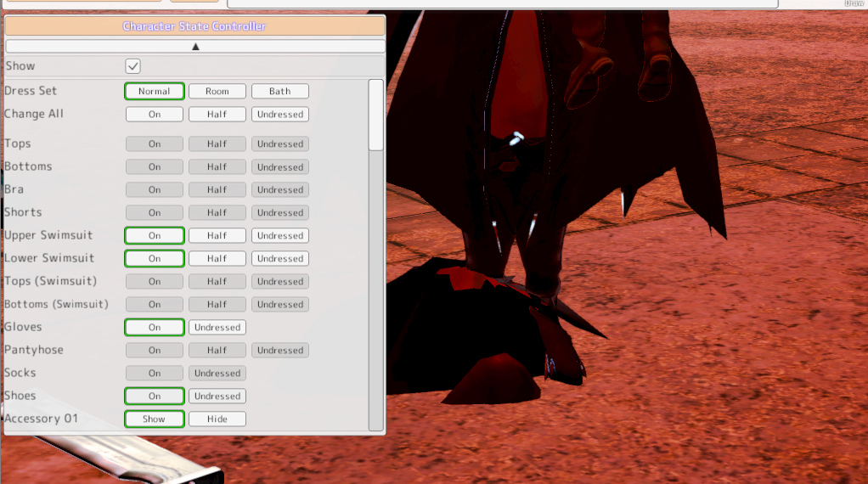Set Pantyhose to Half
Viewport: 868px width, 484px height.
point(217,351)
